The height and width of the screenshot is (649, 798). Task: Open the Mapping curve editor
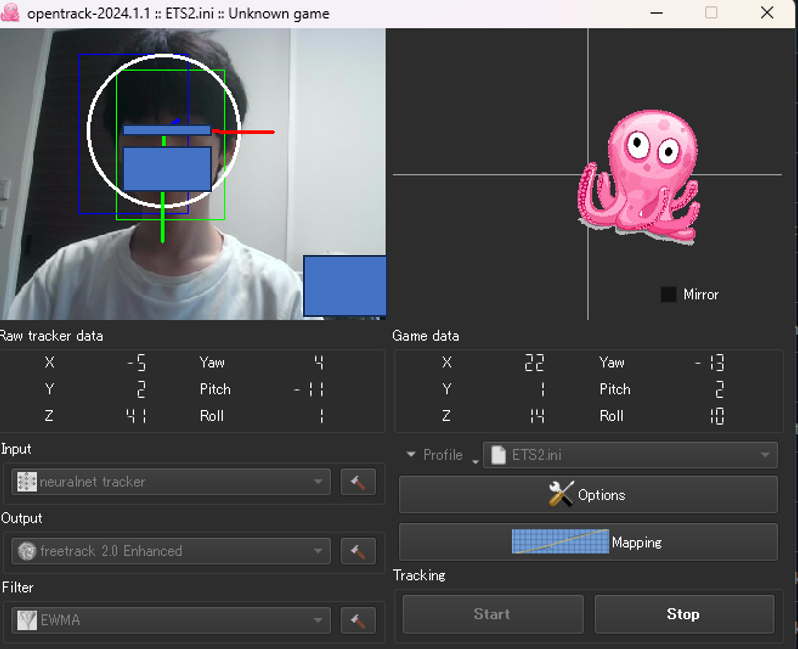[588, 542]
